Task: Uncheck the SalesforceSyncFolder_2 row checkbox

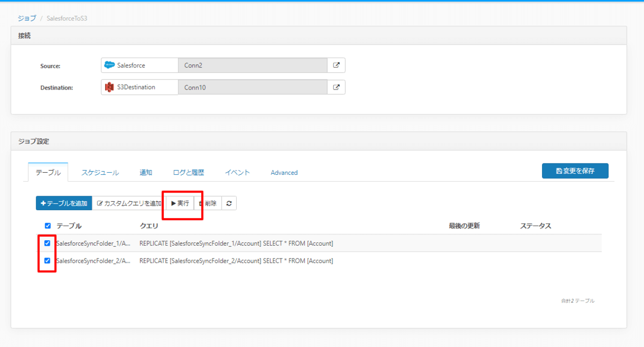Action: [47, 261]
